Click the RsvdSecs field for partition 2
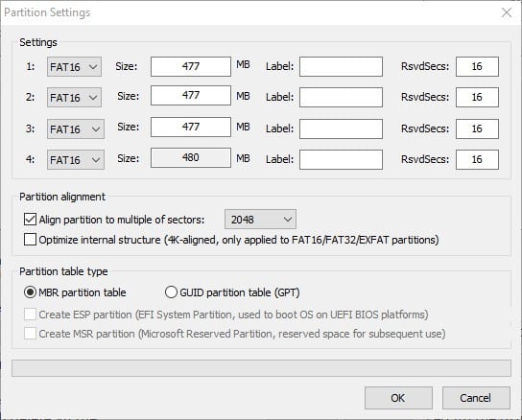The image size is (522, 420). pyautogui.click(x=477, y=97)
